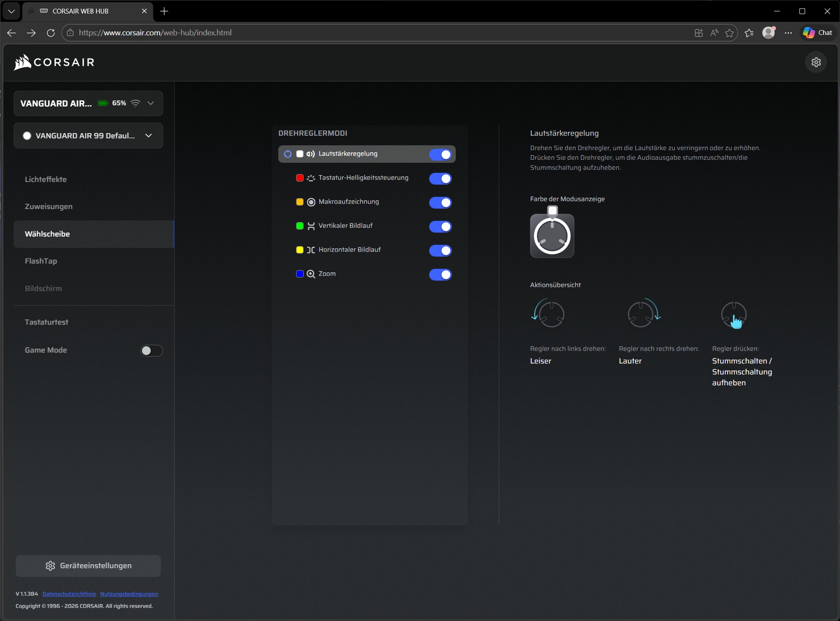Click the Zoom magnifier icon
This screenshot has height=621, width=840.
[x=311, y=274]
